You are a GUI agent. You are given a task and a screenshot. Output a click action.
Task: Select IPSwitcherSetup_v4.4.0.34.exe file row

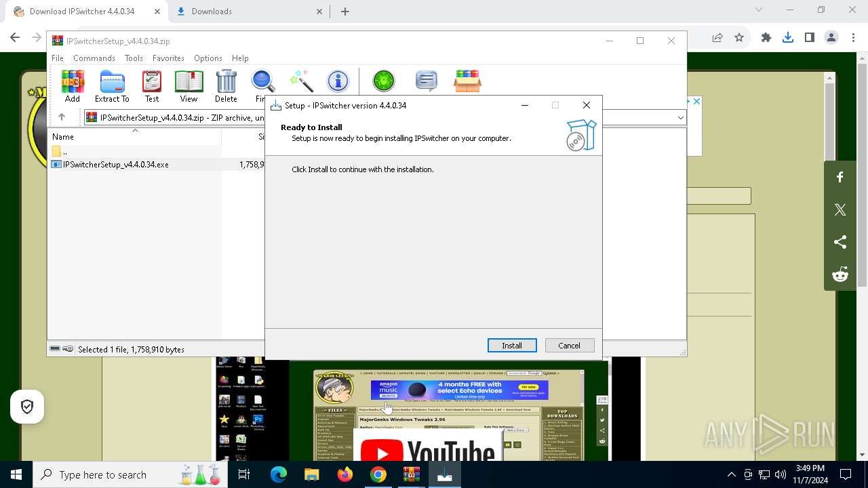tap(157, 165)
